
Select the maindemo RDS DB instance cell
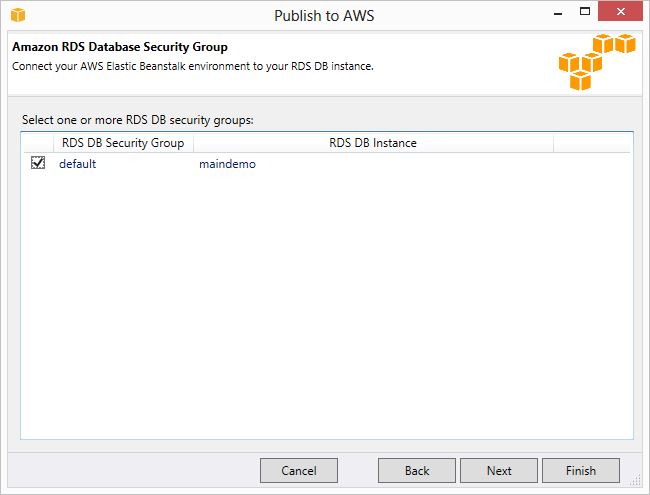(227, 164)
